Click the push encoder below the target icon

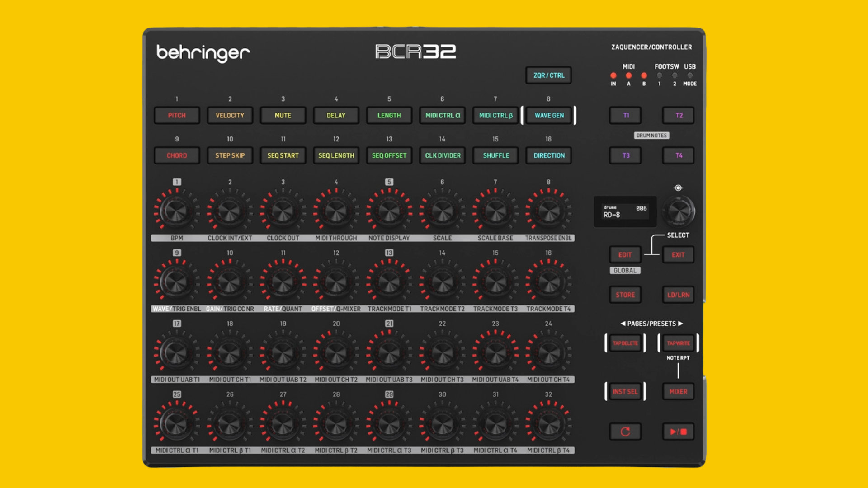[678, 211]
